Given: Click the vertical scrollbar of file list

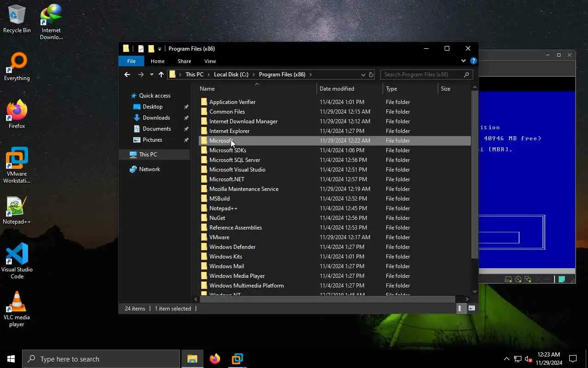Looking at the screenshot, I should (475, 175).
